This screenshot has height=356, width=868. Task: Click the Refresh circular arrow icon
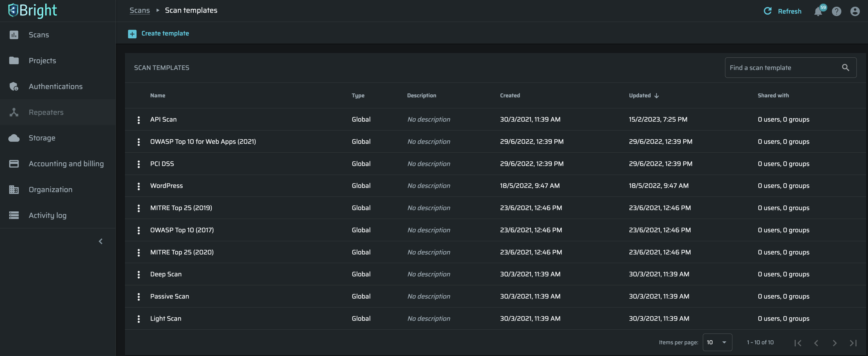point(768,11)
